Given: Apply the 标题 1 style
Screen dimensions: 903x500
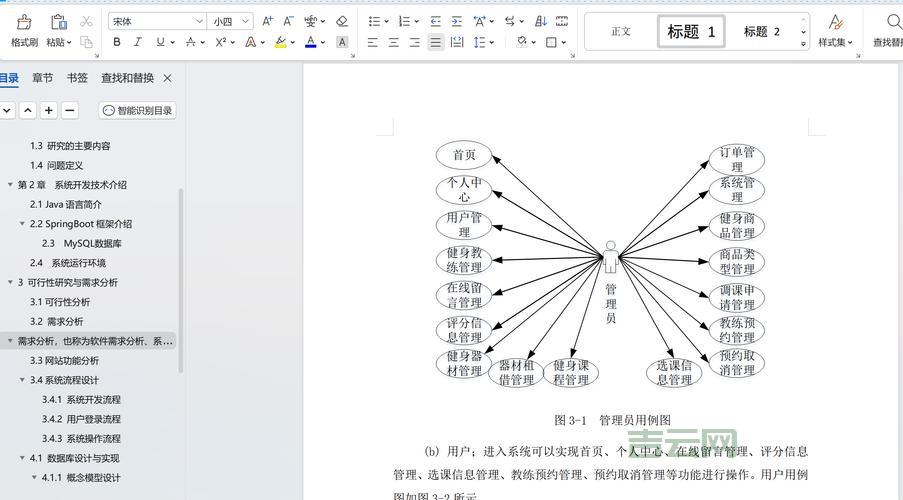Looking at the screenshot, I should 691,31.
